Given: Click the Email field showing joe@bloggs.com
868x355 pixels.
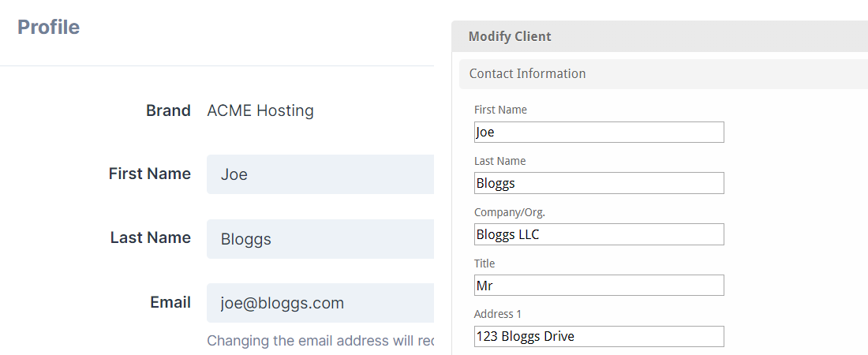Looking at the screenshot, I should 320,303.
